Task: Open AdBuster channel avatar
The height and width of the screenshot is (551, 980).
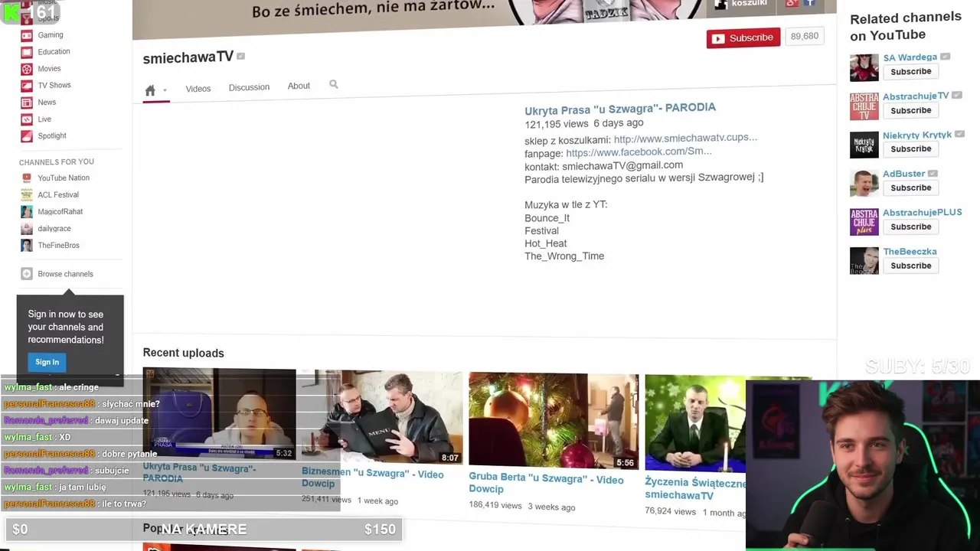Action: click(x=864, y=184)
